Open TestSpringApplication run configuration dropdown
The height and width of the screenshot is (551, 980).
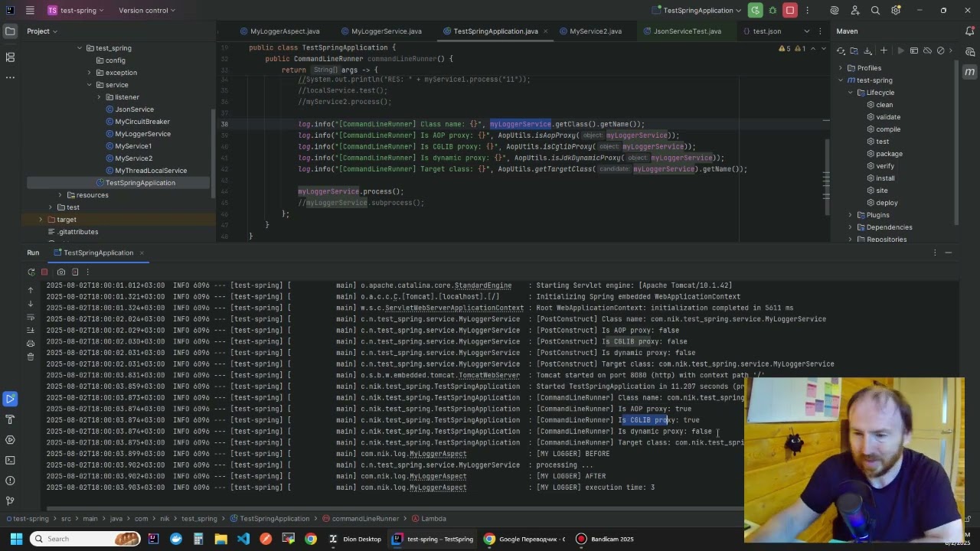pyautogui.click(x=697, y=11)
